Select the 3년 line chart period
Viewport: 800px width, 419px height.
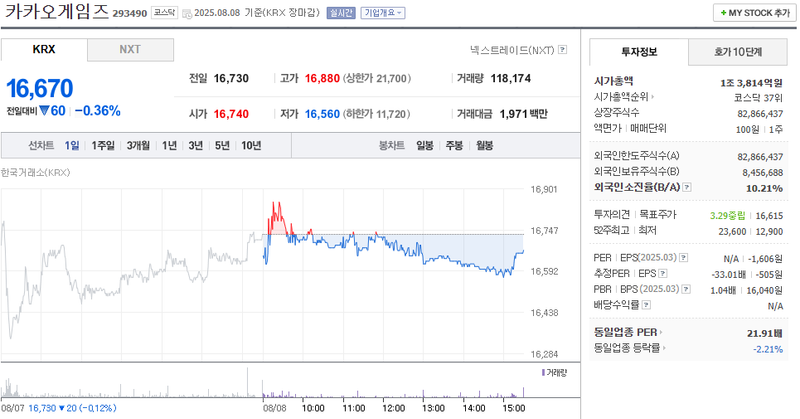point(195,145)
